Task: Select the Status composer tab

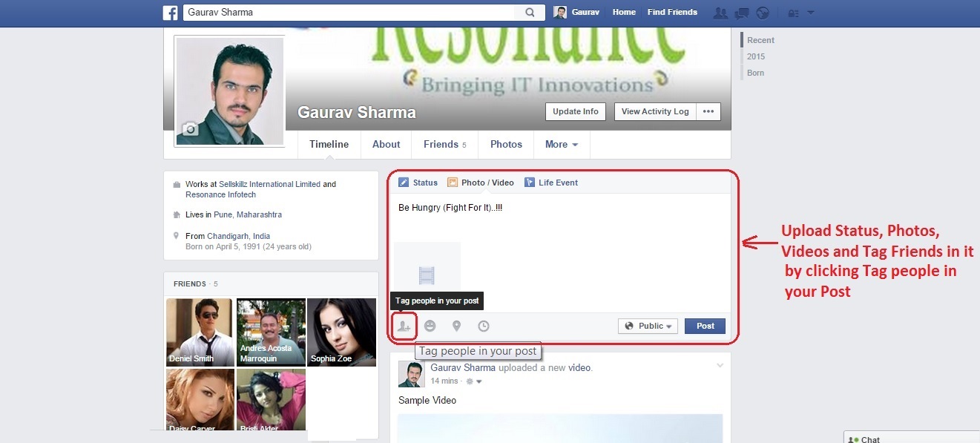Action: click(418, 183)
